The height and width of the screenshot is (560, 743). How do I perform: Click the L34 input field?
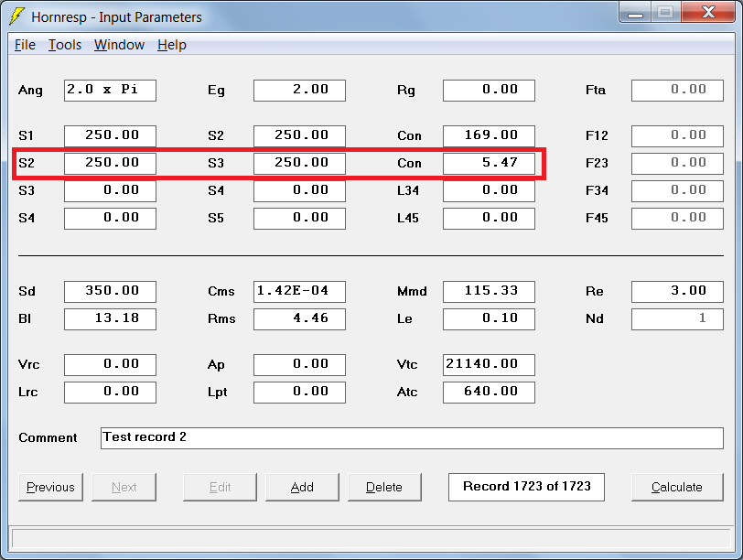(x=489, y=191)
